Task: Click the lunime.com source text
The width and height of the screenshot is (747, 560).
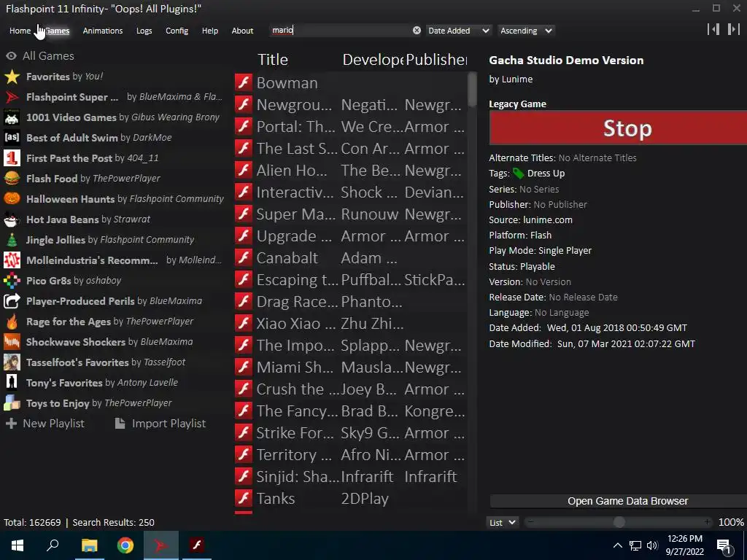Action: pyautogui.click(x=548, y=220)
